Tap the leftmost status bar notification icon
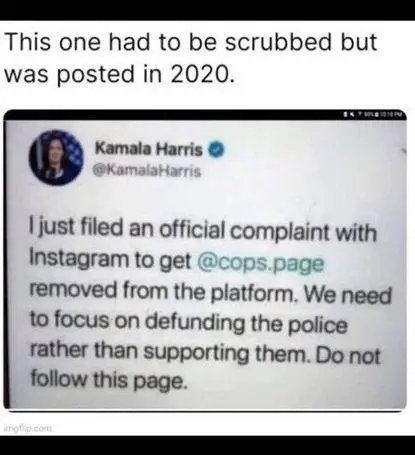This screenshot has height=455, width=415. (345, 115)
